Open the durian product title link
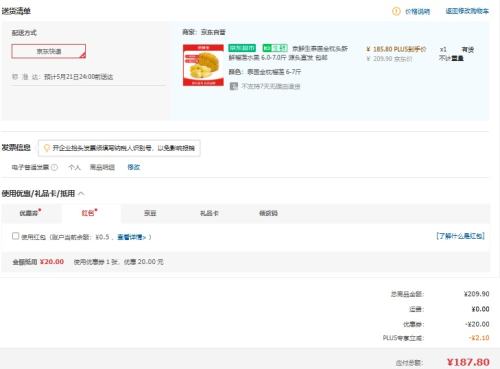Viewport: 500px width, 369px height. pos(288,53)
